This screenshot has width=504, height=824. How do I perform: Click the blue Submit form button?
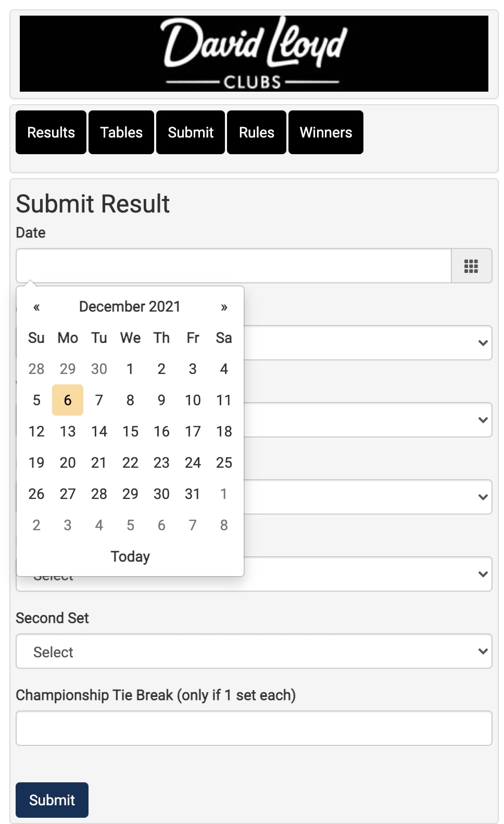coord(52,800)
